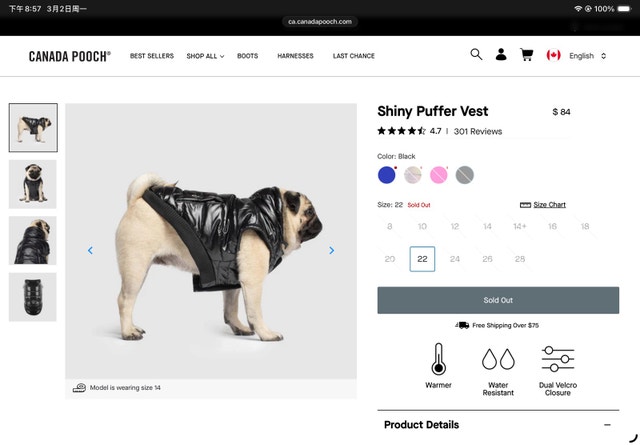Click the Water Resistant droplets icon
The image size is (640, 445).
click(498, 359)
